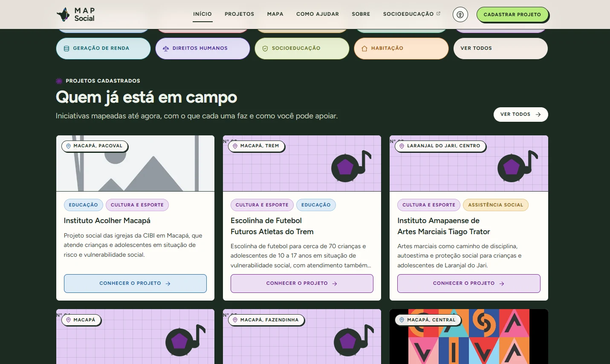The image size is (610, 364).
Task: Click the Geração de Renda coins icon
Action: [x=66, y=49]
